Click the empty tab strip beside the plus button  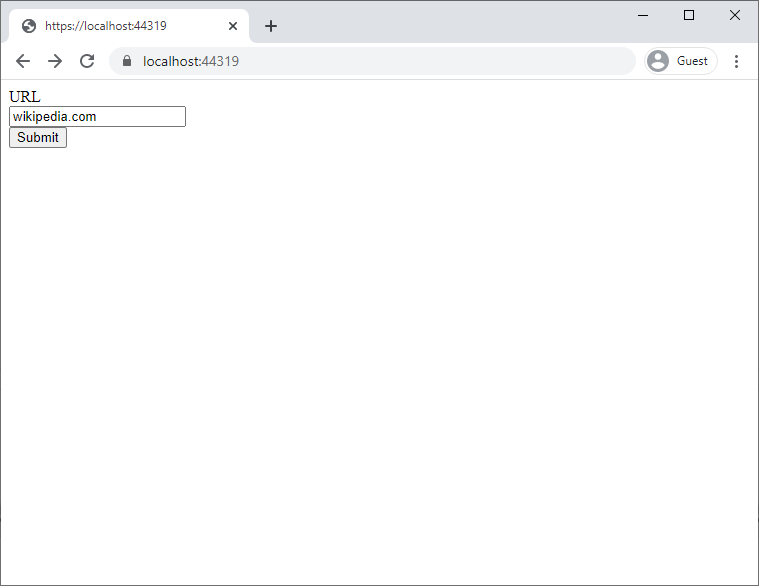(x=450, y=24)
